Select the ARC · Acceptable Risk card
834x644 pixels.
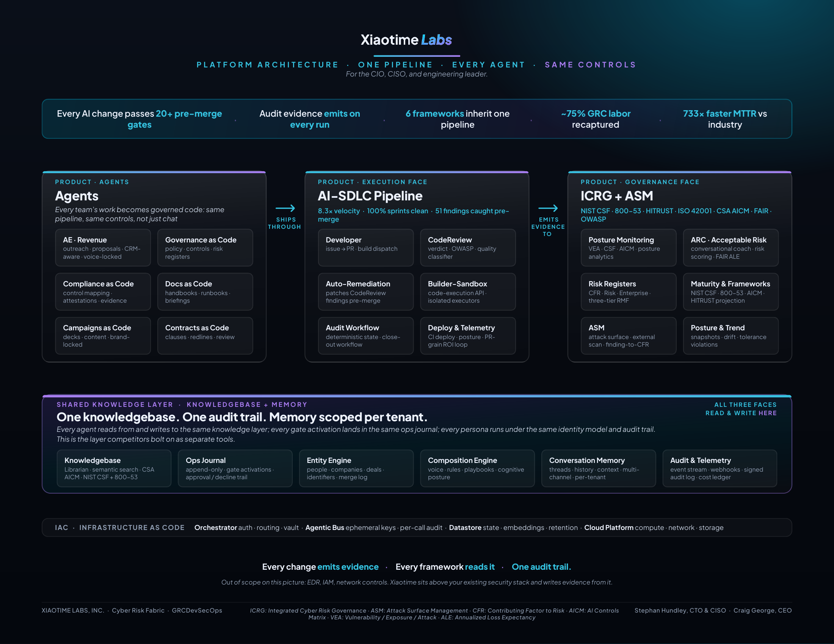[731, 248]
